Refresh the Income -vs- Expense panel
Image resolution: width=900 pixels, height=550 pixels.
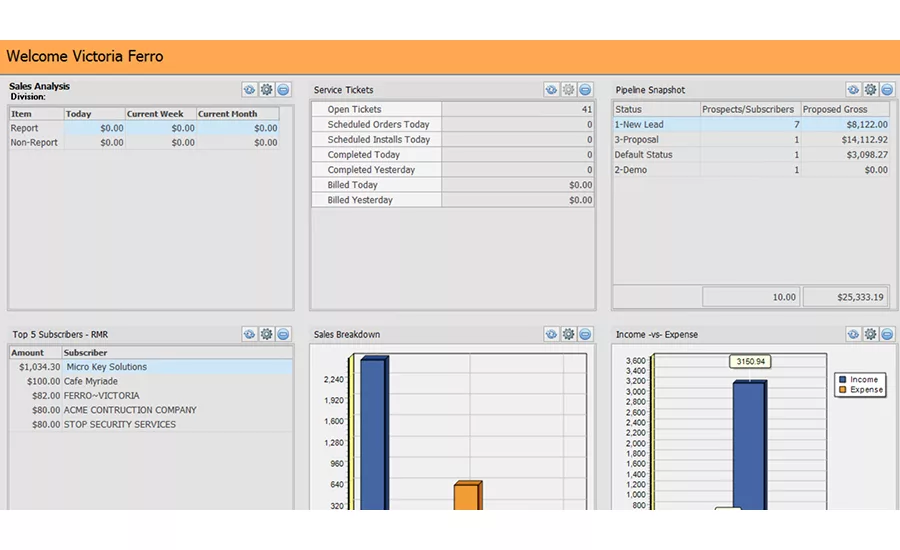click(x=854, y=334)
